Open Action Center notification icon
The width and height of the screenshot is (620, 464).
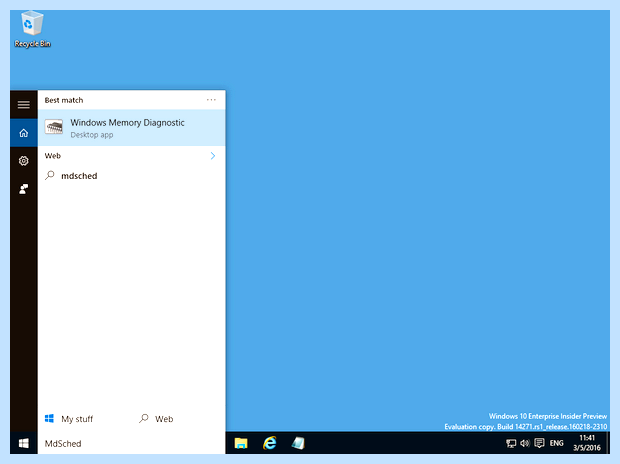click(539, 443)
